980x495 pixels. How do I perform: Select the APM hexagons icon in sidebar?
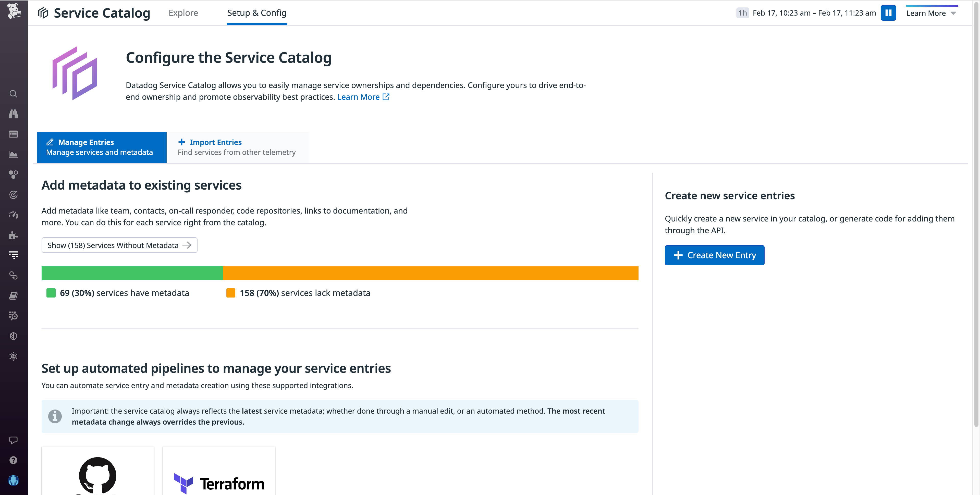[x=14, y=175]
